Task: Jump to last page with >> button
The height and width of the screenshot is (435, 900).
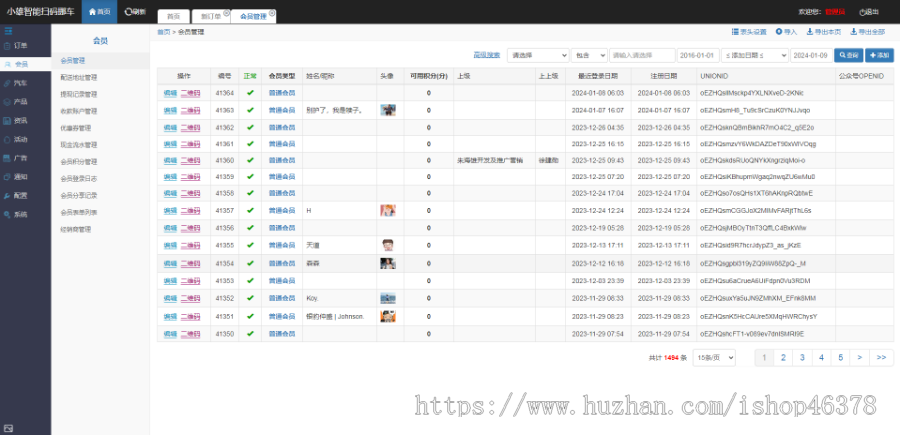Action: (881, 358)
